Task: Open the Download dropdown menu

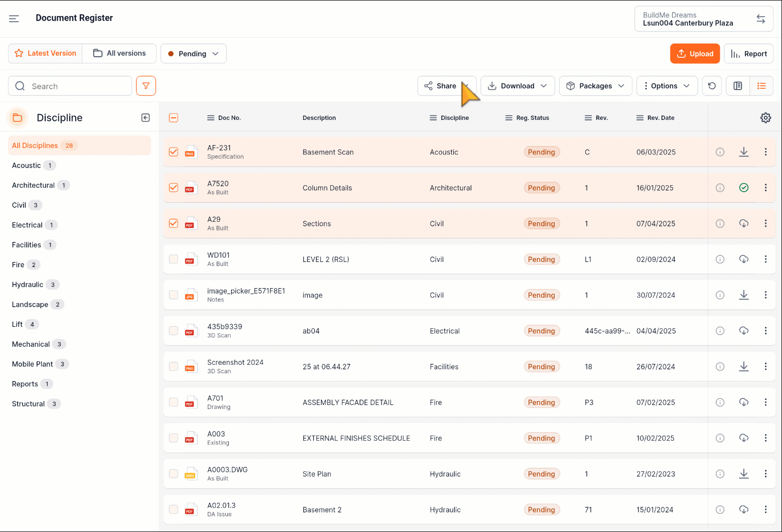Action: tap(517, 86)
